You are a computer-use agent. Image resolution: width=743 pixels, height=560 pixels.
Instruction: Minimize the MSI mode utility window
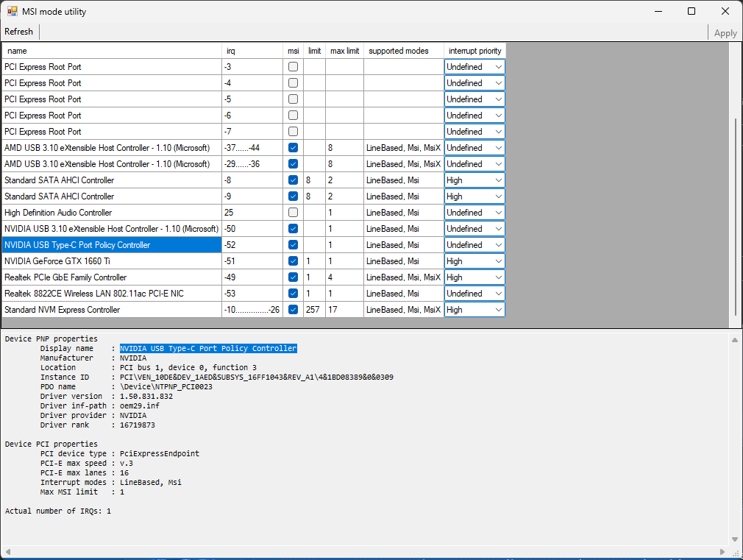(x=658, y=11)
